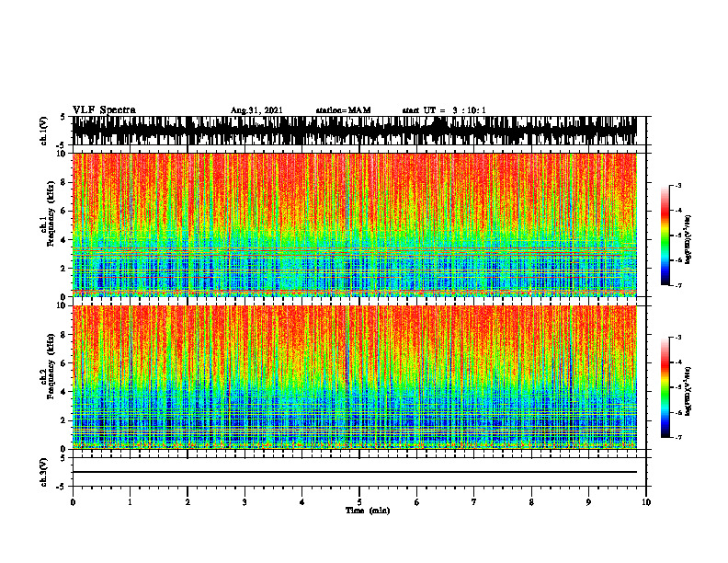Click the ch.2 spectrogram color bar
This screenshot has width=728, height=563.
[x=665, y=387]
